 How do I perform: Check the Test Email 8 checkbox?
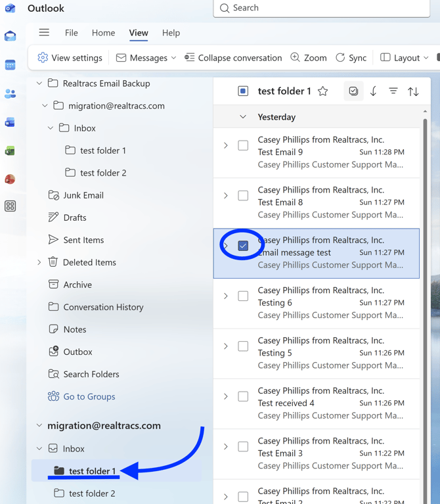click(243, 195)
